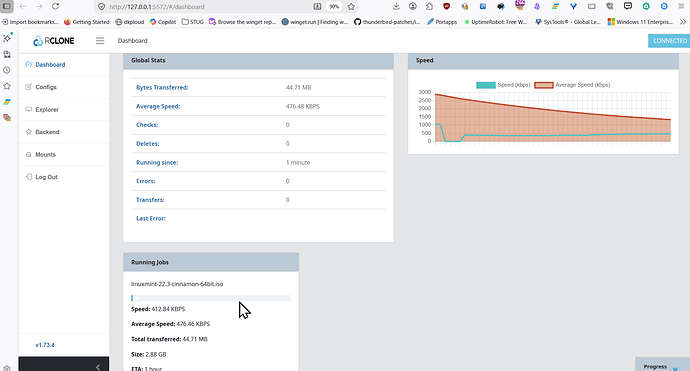Click the Mounts drive icon
The image size is (690, 371).
coord(29,154)
